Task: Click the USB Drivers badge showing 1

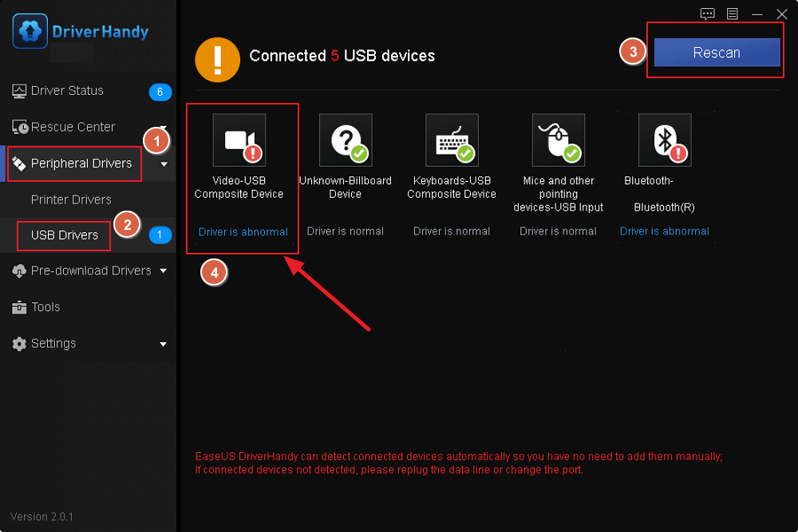Action: (x=160, y=235)
